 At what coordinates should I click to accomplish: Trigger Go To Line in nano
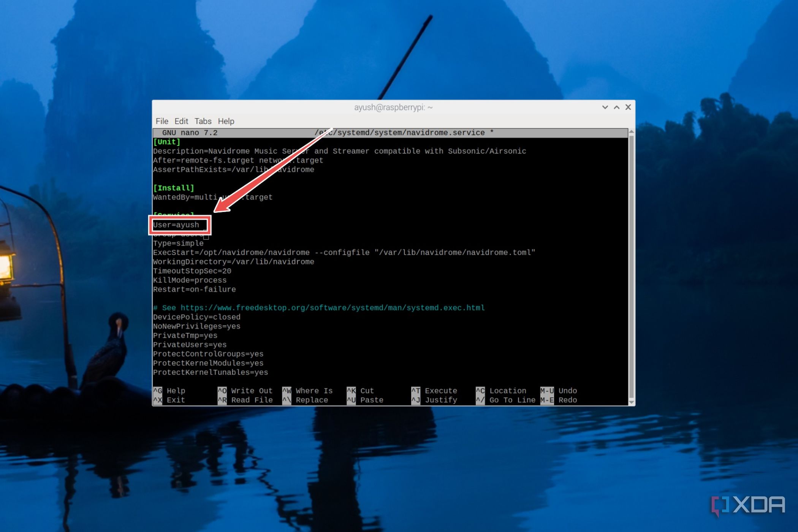[x=512, y=400]
